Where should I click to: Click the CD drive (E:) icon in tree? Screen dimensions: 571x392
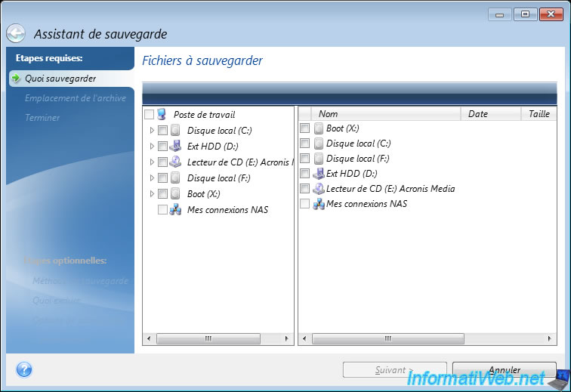(176, 162)
